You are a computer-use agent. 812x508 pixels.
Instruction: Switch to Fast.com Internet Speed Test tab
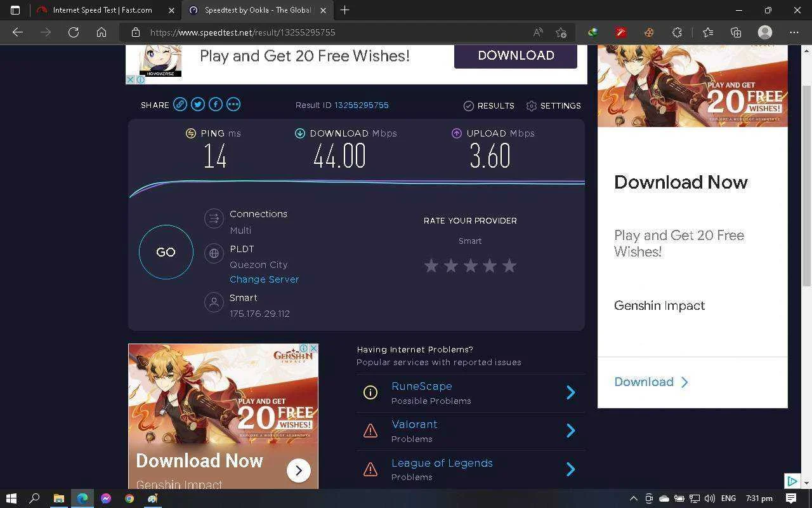click(x=102, y=10)
